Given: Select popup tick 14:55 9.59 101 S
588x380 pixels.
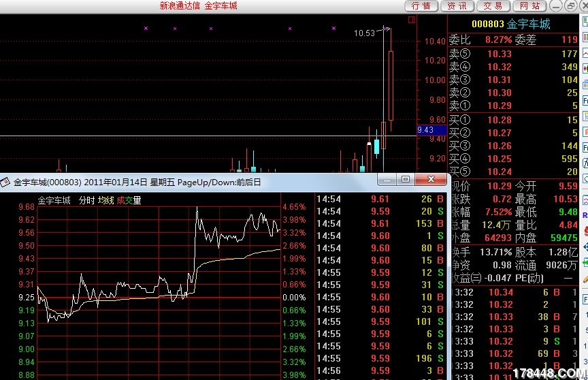Looking at the screenshot, I should (380, 321).
